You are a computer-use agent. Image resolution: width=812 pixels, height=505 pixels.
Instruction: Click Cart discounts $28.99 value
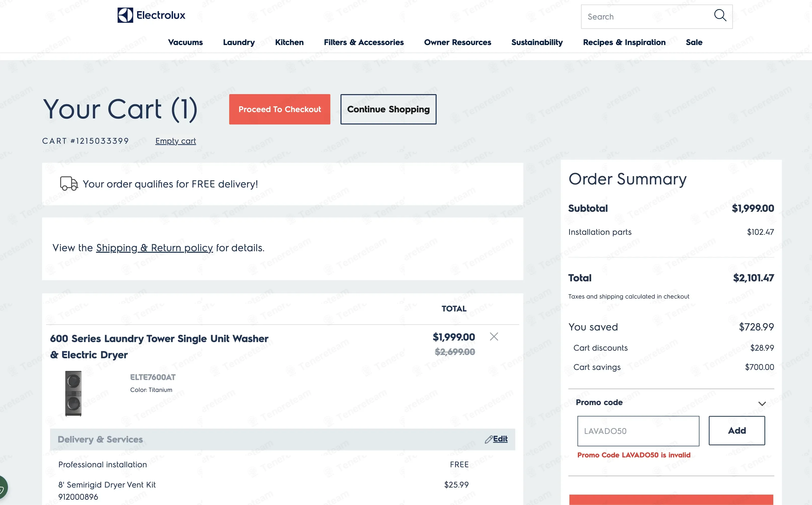(762, 348)
